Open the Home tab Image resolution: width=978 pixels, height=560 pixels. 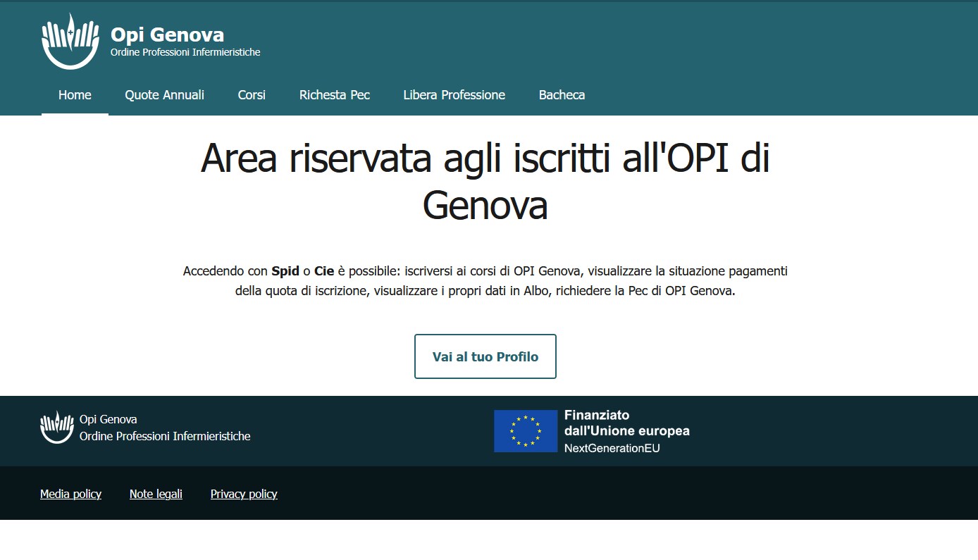[x=75, y=95]
